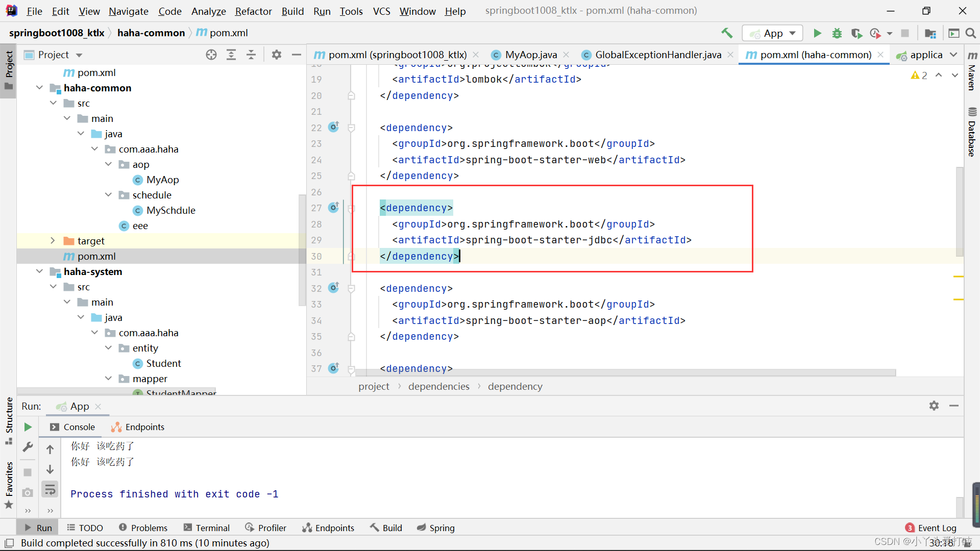Open the Event Log
Screen dimensions: 980x551
[x=931, y=528]
